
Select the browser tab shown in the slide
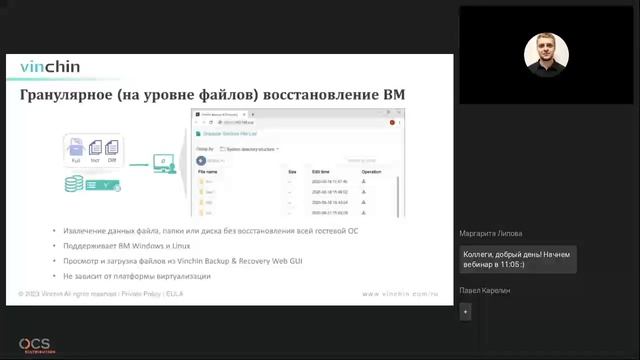point(220,114)
